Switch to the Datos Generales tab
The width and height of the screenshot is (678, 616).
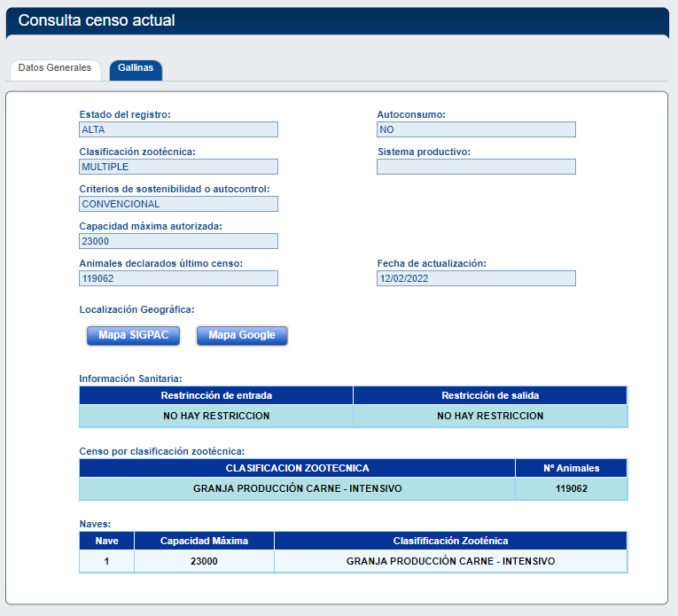click(55, 68)
